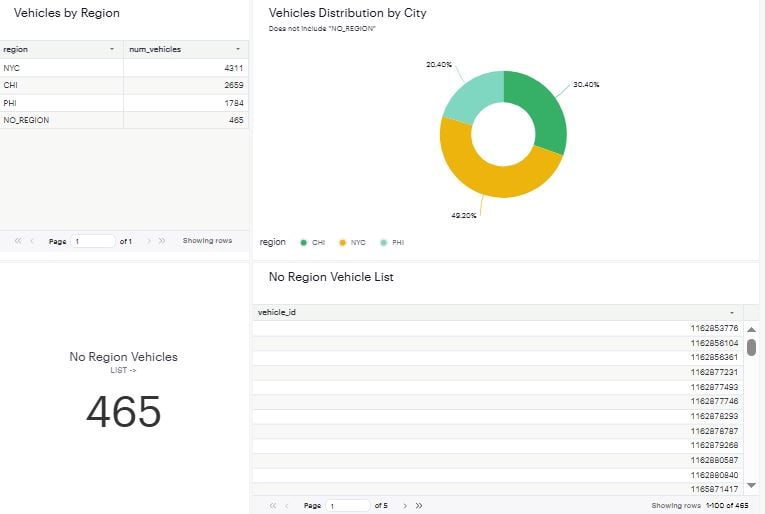Select vehicle id 1162878787
Screen dimensions: 765x514
click(x=714, y=431)
